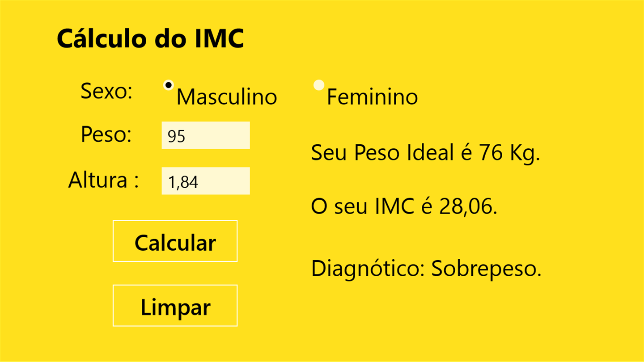Focus the Peso field showing 95
The height and width of the screenshot is (362, 644).
[205, 135]
